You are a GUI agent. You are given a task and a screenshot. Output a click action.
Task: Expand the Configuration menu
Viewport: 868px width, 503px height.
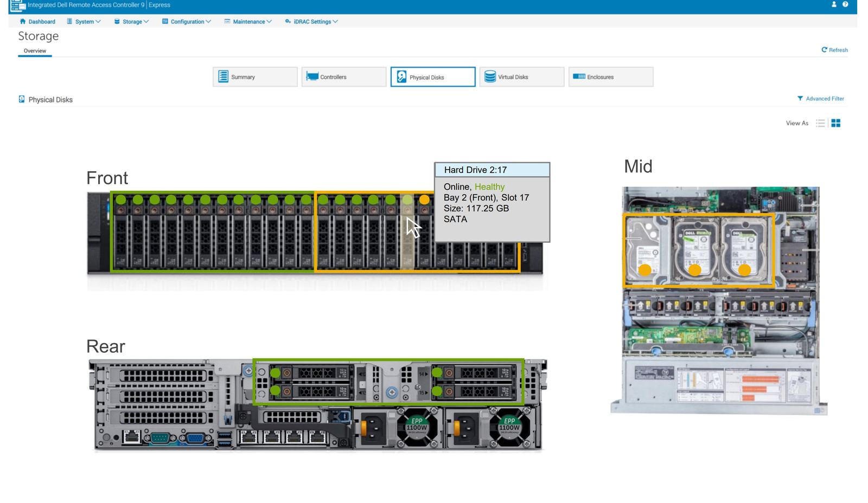(186, 22)
